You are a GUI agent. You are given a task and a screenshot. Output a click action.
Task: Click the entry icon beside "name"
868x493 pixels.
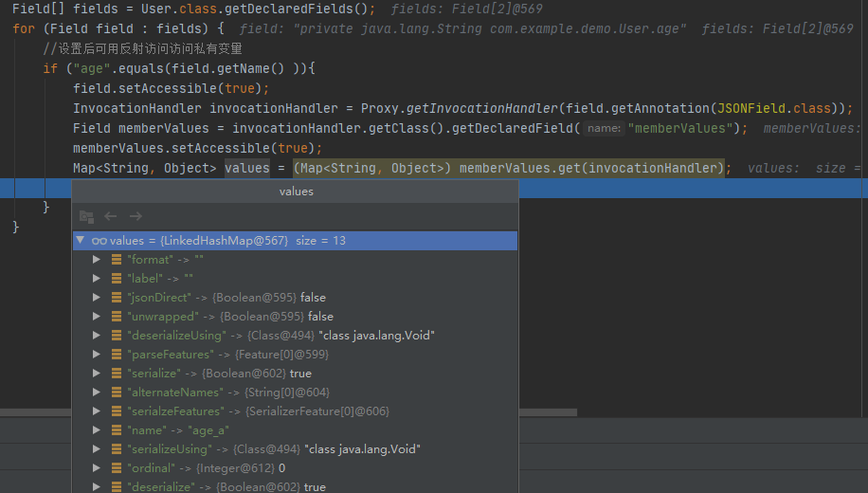pyautogui.click(x=117, y=429)
